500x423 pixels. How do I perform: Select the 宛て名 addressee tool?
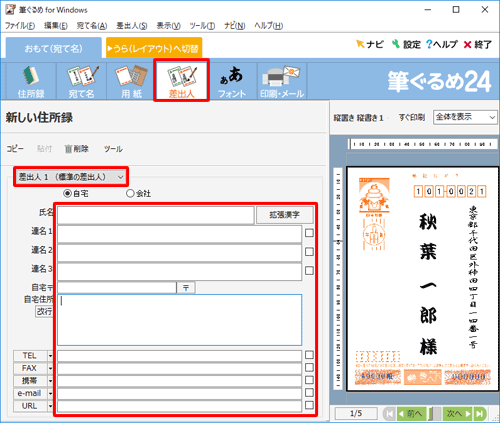(x=81, y=81)
